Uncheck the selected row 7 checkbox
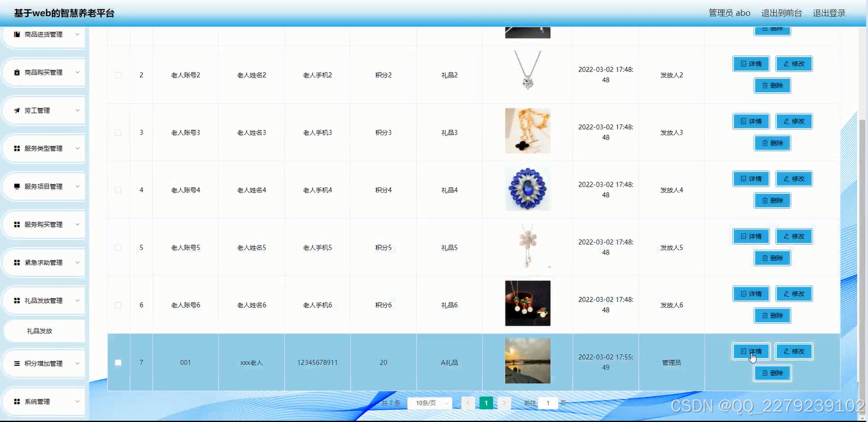Viewport: 868px width, 422px height. pyautogui.click(x=118, y=362)
